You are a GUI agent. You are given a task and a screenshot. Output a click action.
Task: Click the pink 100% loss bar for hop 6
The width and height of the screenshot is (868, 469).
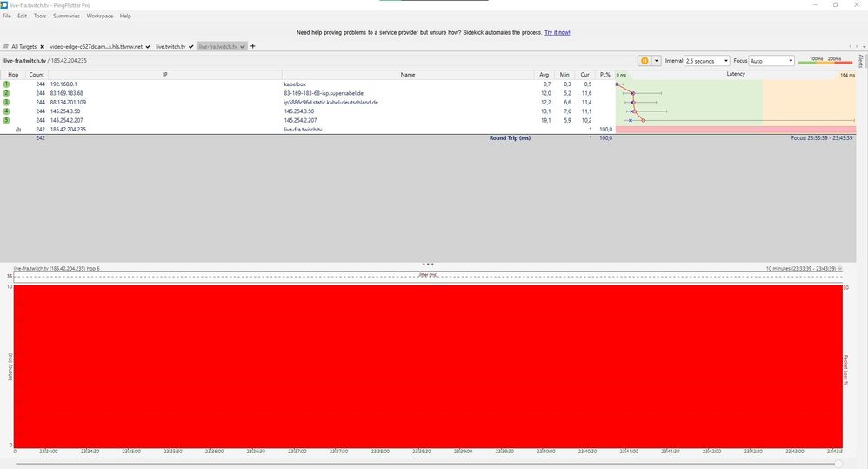(x=736, y=130)
